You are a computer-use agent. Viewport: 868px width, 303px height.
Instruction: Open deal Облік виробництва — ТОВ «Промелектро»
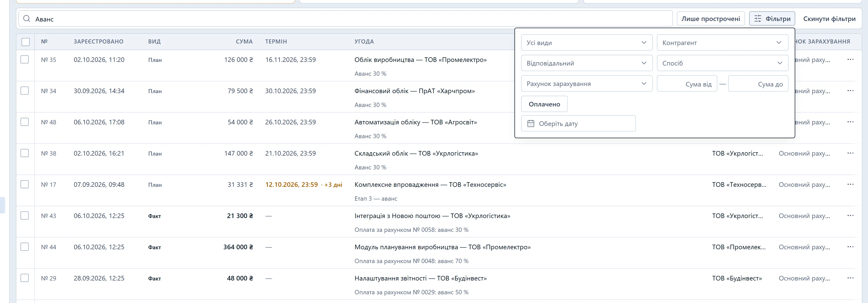pos(420,60)
